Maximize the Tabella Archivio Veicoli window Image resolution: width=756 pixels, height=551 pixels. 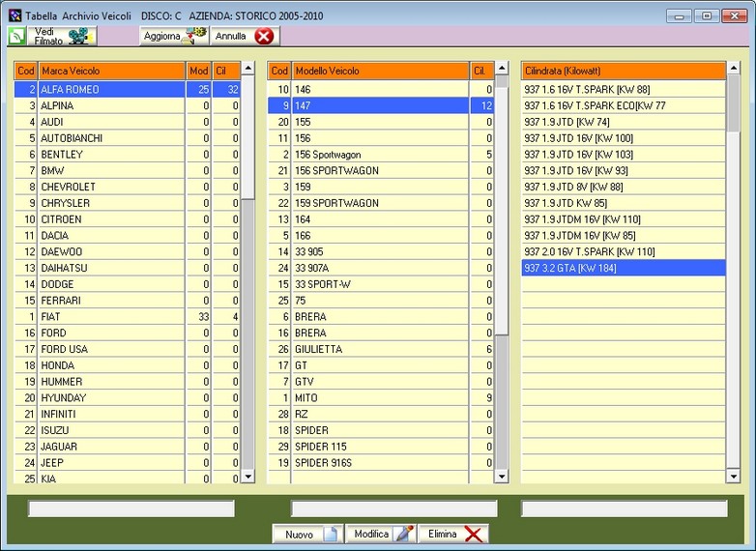tap(707, 15)
